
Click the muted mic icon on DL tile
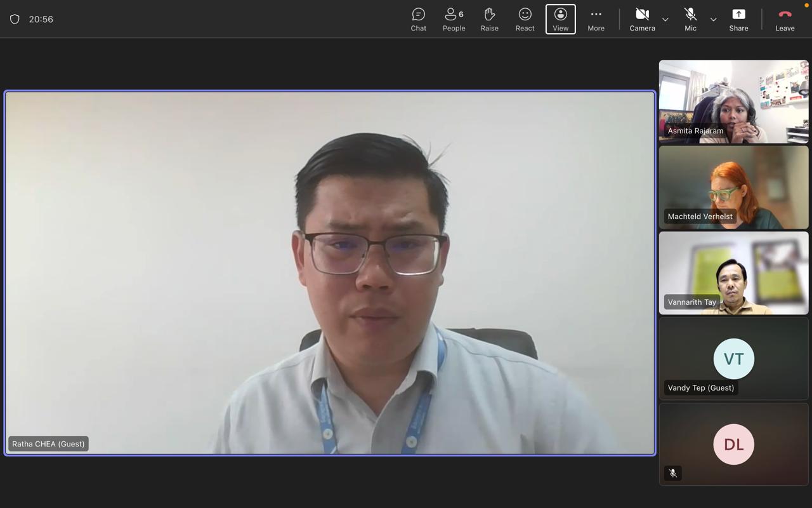point(673,473)
